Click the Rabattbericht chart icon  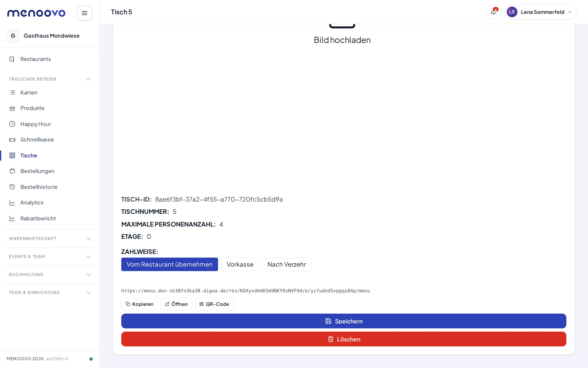(x=12, y=218)
